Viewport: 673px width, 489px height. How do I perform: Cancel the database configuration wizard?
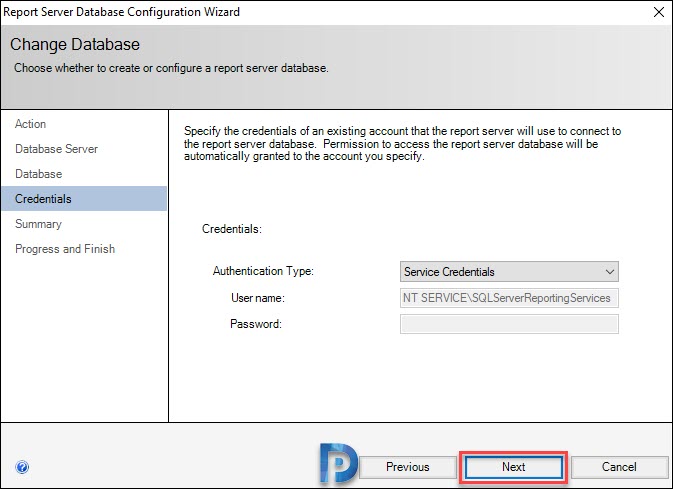[x=619, y=467]
